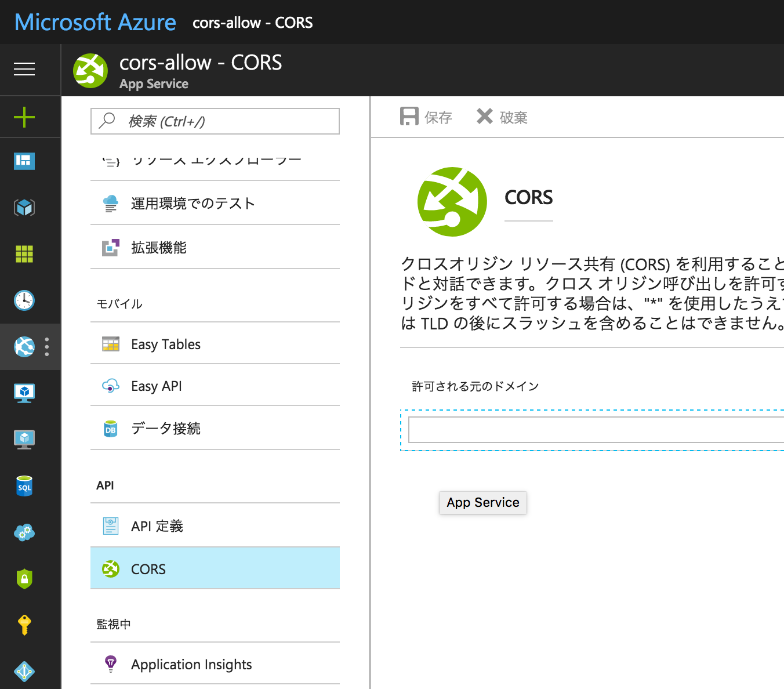Open the Recent clock icon
The height and width of the screenshot is (689, 784).
pos(24,300)
